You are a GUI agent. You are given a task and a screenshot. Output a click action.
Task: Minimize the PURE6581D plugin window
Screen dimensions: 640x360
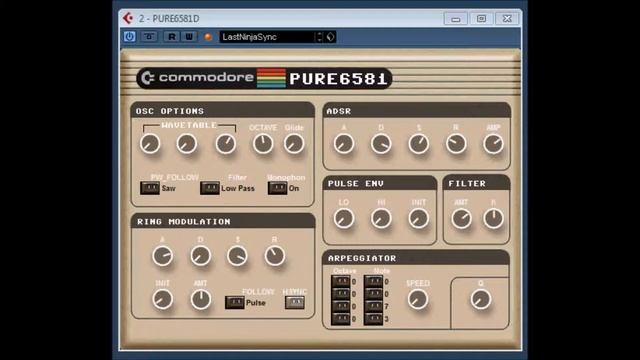[456, 19]
